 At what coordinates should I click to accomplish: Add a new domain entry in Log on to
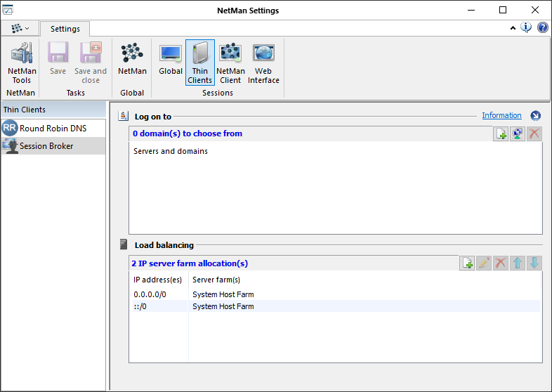point(501,133)
